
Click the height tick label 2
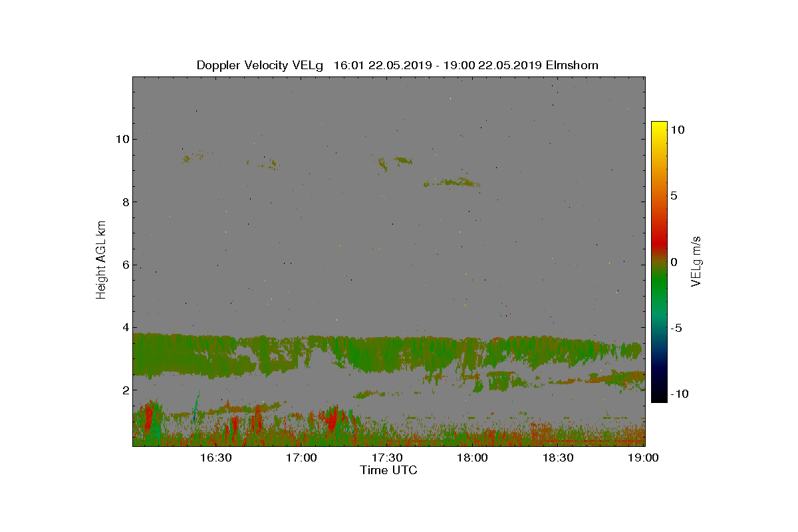pos(125,390)
